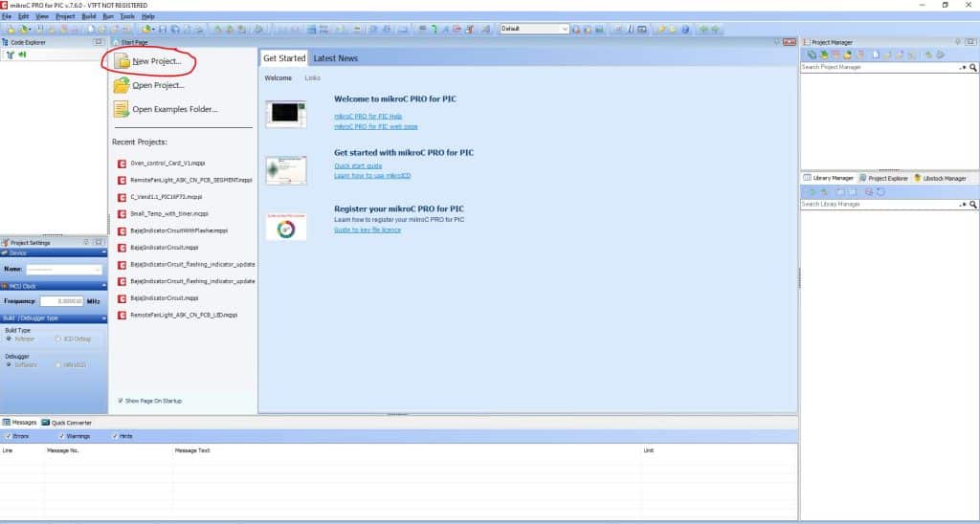Click the Welcome section thumbnail image

tap(285, 114)
